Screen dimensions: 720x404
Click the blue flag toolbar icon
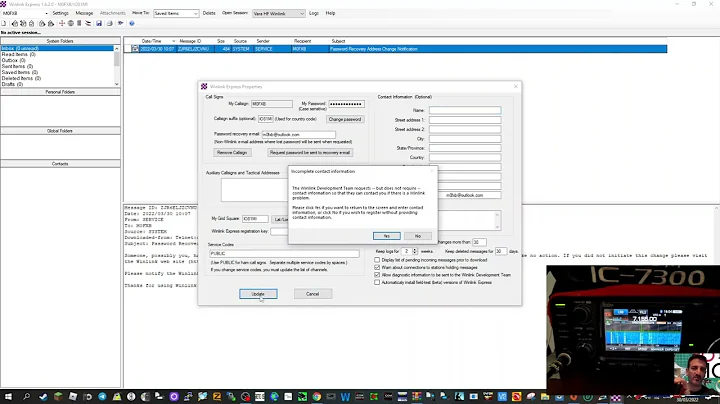pos(120,23)
